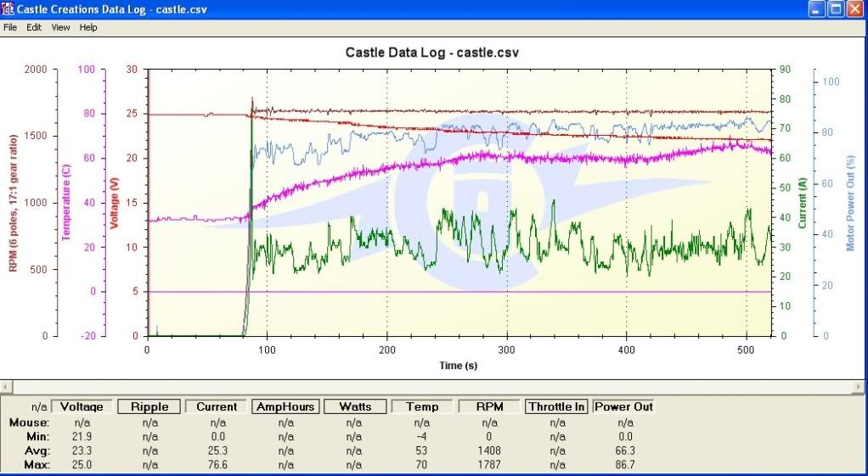Screen dimensions: 868x476
Task: Toggle the Temp data series button
Action: click(x=422, y=406)
